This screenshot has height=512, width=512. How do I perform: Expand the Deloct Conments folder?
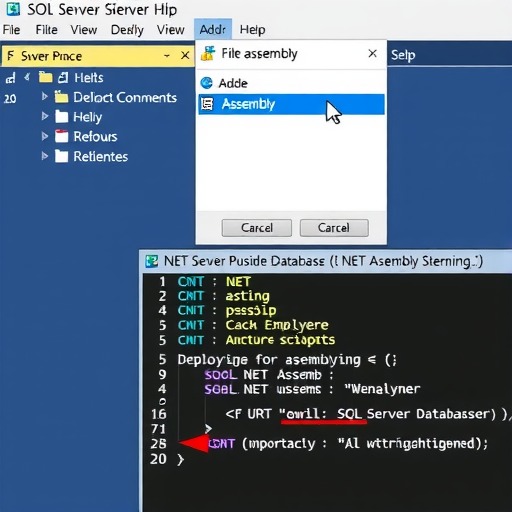point(44,97)
